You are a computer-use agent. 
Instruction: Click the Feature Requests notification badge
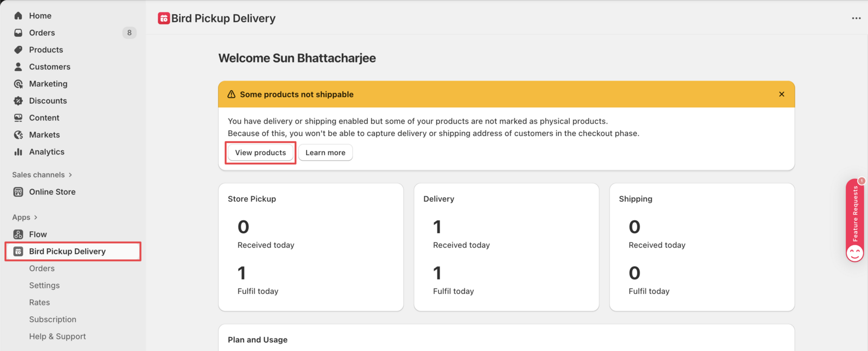(x=861, y=181)
